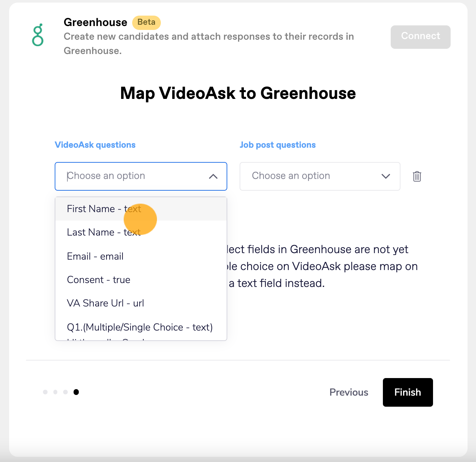476x462 pixels.
Task: Click the 'Map VideoAsk to Greenhouse' heading
Action: (238, 93)
